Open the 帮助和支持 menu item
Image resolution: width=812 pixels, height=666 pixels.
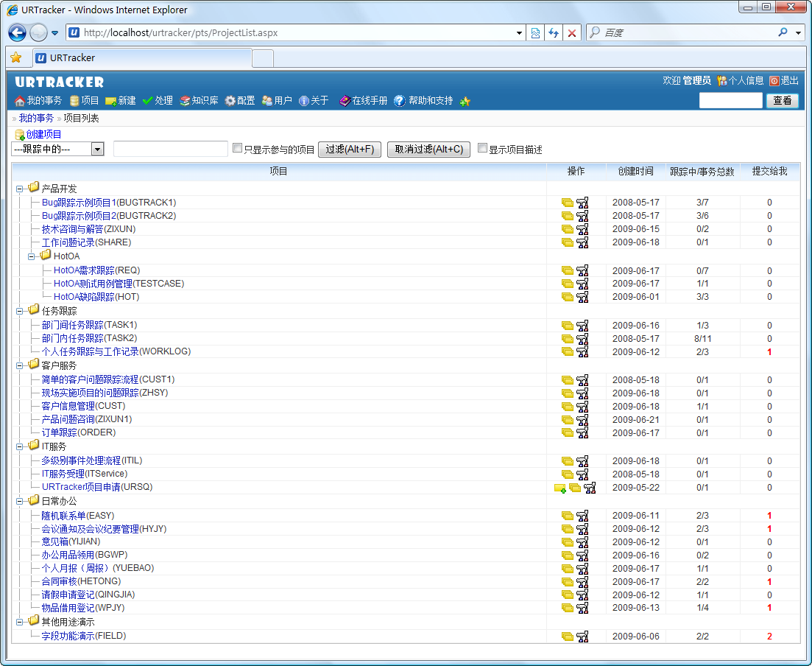pos(423,100)
